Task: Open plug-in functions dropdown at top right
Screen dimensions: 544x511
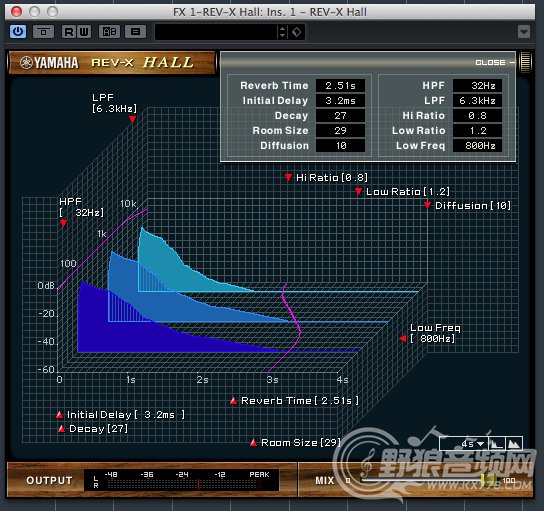Action: pos(524,32)
